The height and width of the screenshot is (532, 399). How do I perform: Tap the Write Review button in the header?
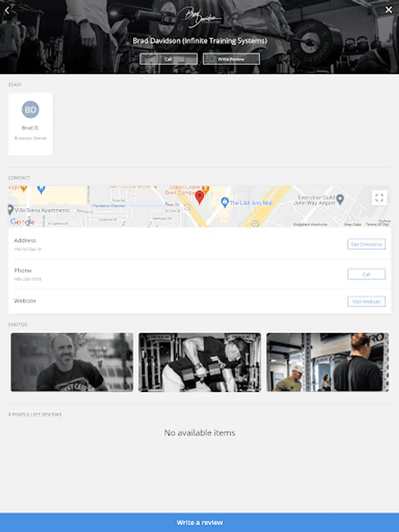(x=231, y=59)
